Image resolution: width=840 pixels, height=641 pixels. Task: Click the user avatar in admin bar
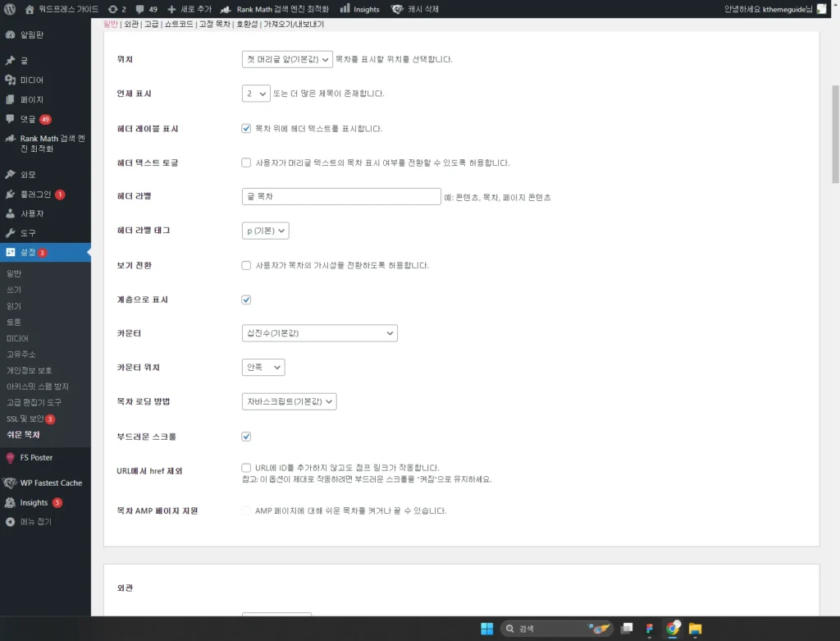click(x=821, y=9)
